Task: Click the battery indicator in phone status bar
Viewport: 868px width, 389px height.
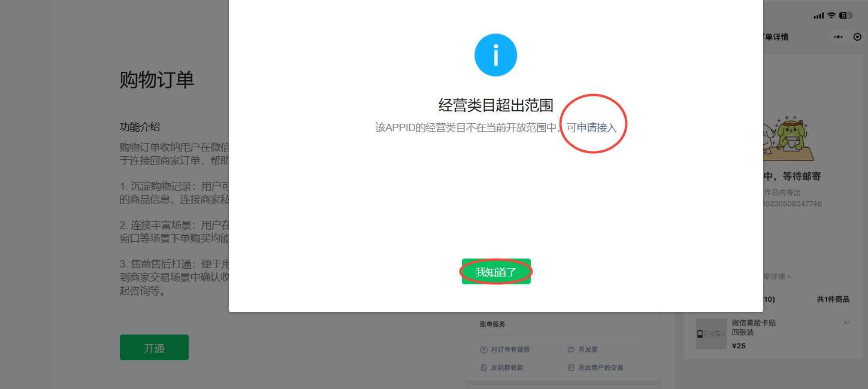Action: [x=846, y=16]
